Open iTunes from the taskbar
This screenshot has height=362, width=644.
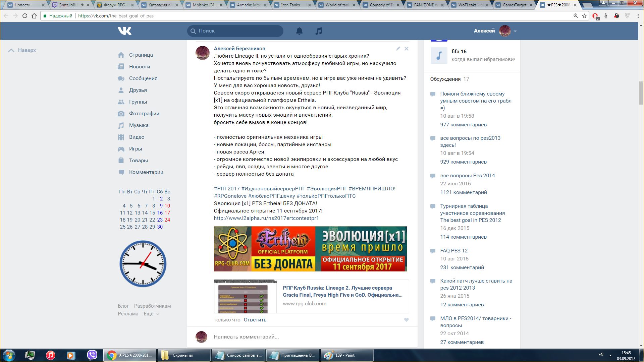tap(51, 355)
